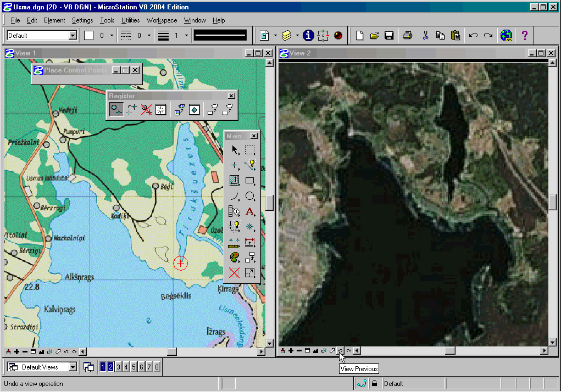This screenshot has width=561, height=392.
Task: Toggle the lock icon in the status bar
Action: tap(374, 384)
